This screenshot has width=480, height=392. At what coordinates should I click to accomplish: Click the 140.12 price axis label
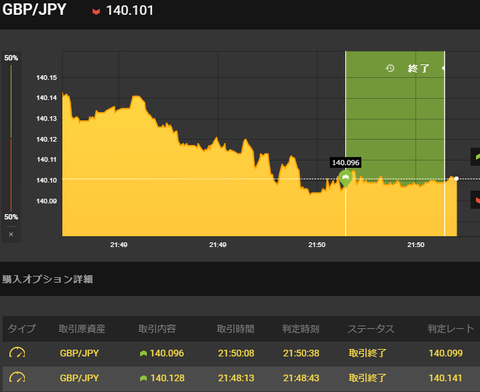47,139
